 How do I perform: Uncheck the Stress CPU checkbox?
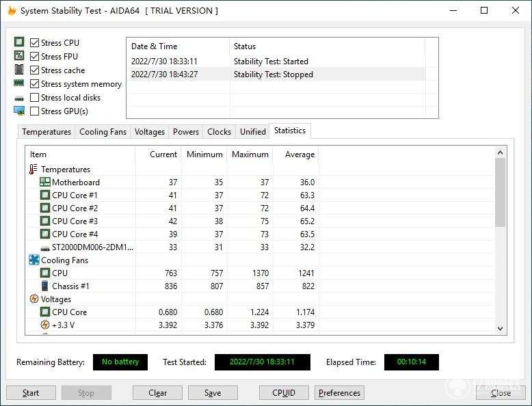click(34, 43)
